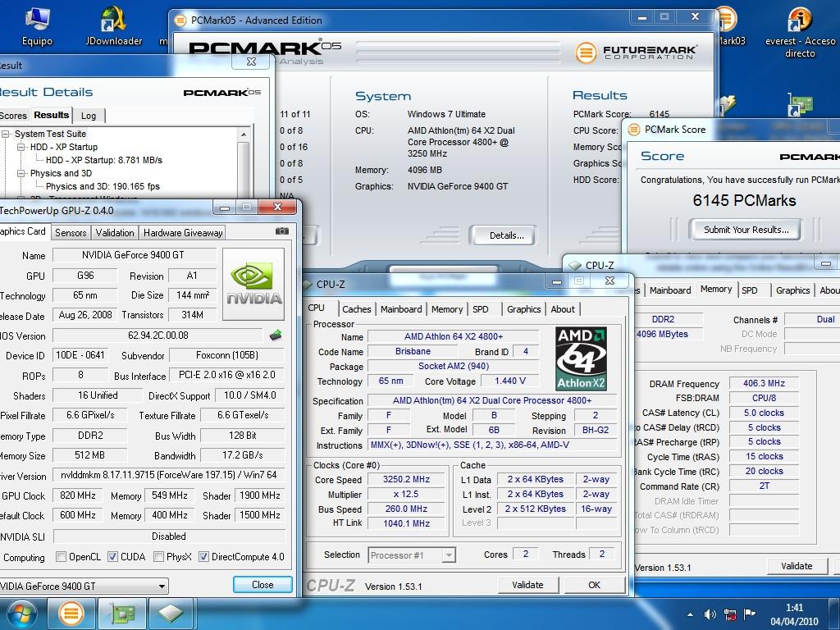Switch to Validation tab in GPU-Z

click(115, 232)
